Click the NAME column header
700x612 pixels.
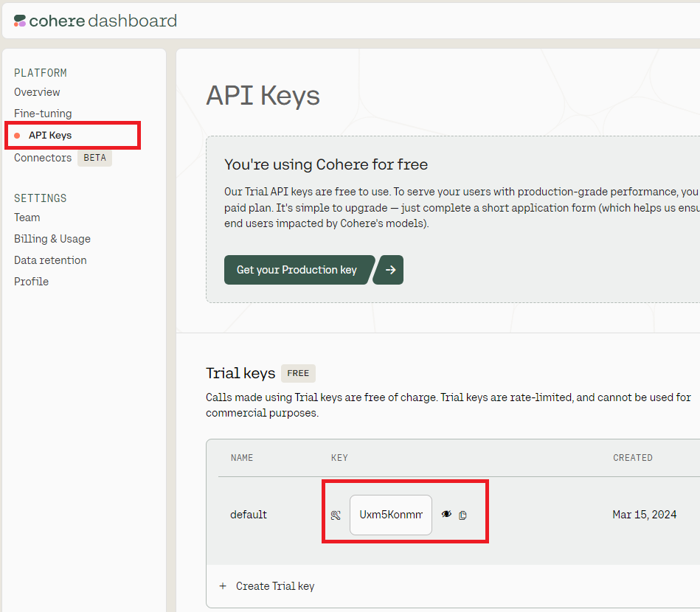tap(242, 458)
